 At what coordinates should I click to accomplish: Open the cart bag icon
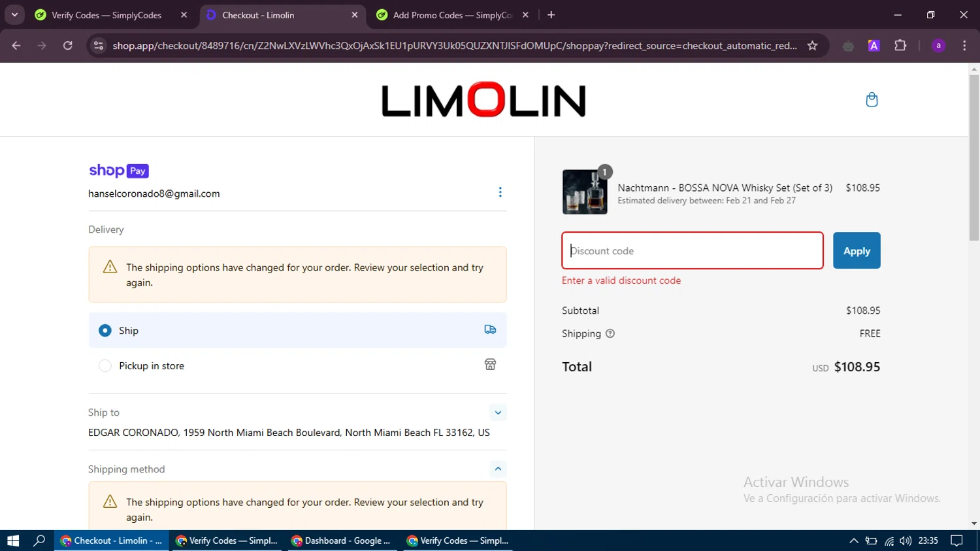point(872,99)
